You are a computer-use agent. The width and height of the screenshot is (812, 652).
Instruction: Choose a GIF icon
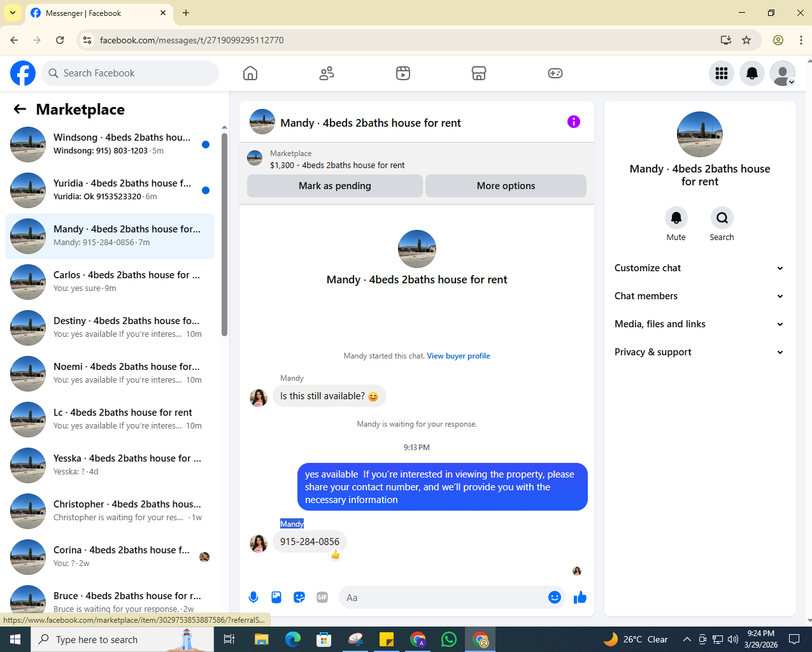tap(322, 597)
